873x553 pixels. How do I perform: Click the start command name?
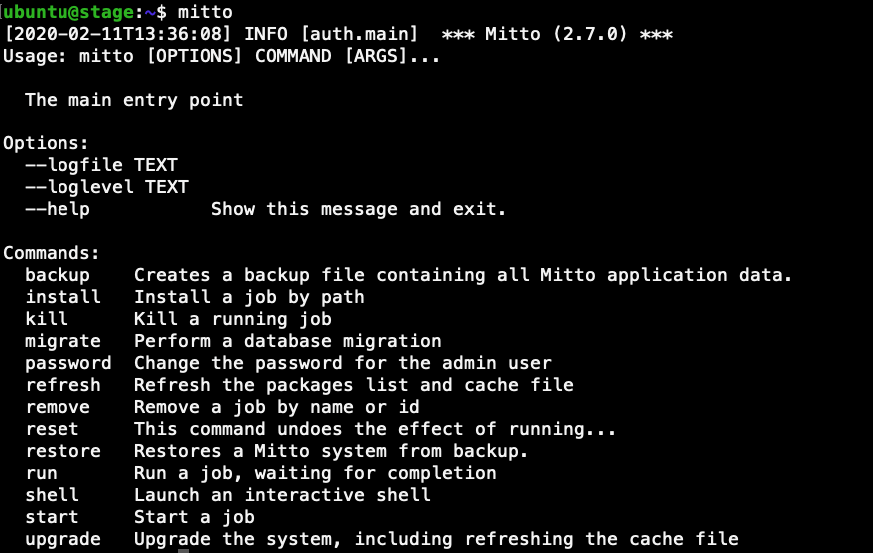point(52,517)
